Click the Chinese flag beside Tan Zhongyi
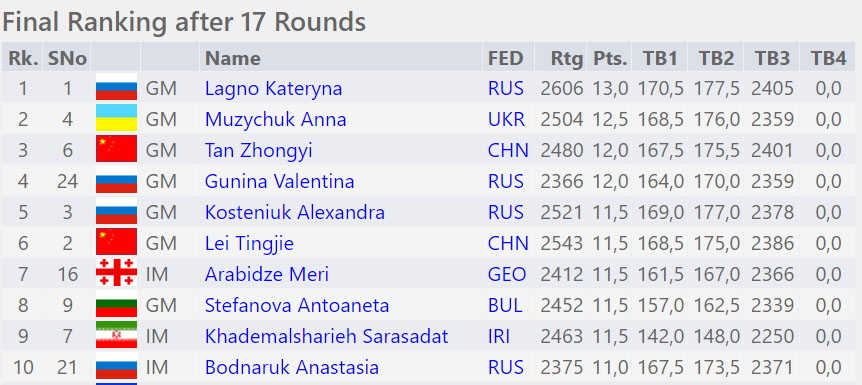This screenshot has height=385, width=862. [x=116, y=150]
